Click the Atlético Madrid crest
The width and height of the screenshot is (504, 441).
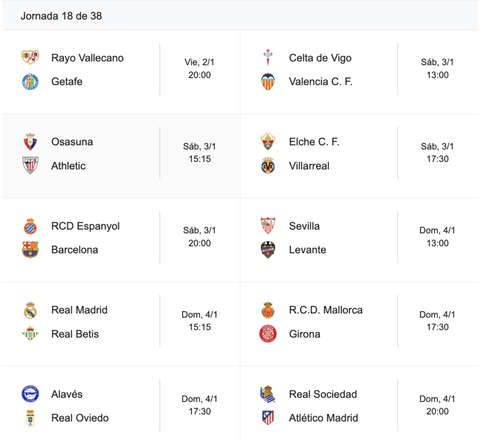pyautogui.click(x=268, y=418)
